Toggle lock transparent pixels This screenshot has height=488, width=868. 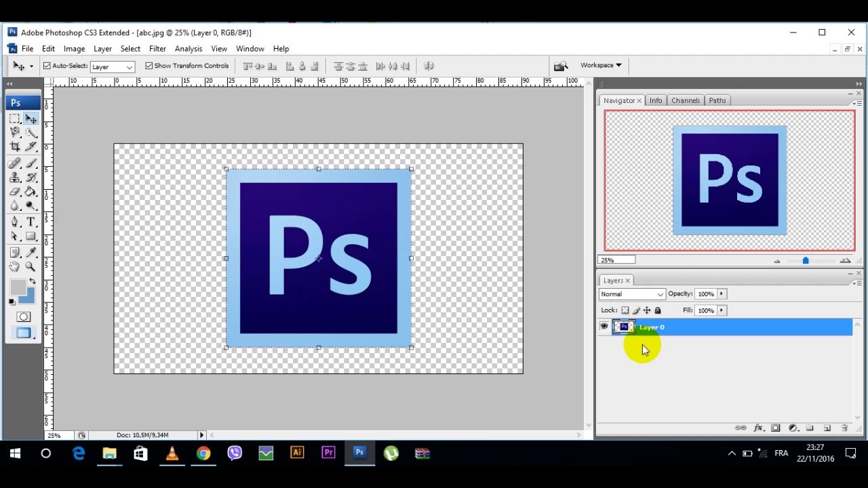[625, 310]
